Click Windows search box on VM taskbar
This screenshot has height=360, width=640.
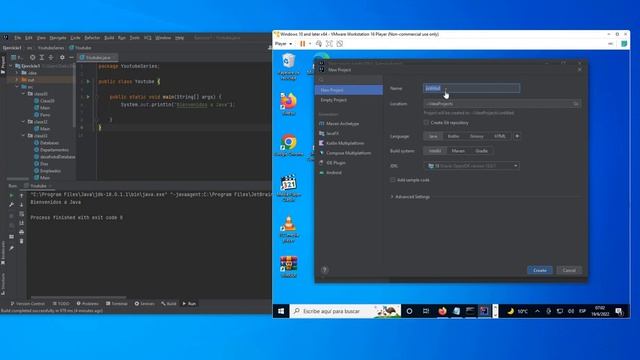pyautogui.click(x=345, y=311)
